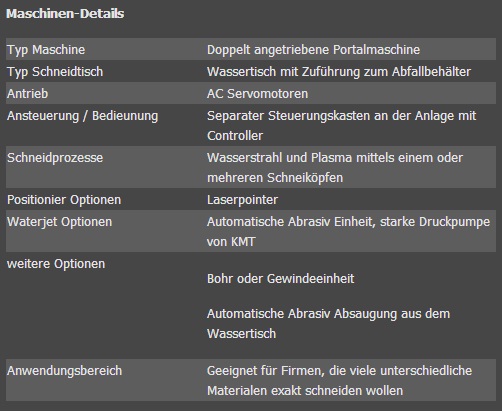Click the AC Servomotoren value

point(257,94)
